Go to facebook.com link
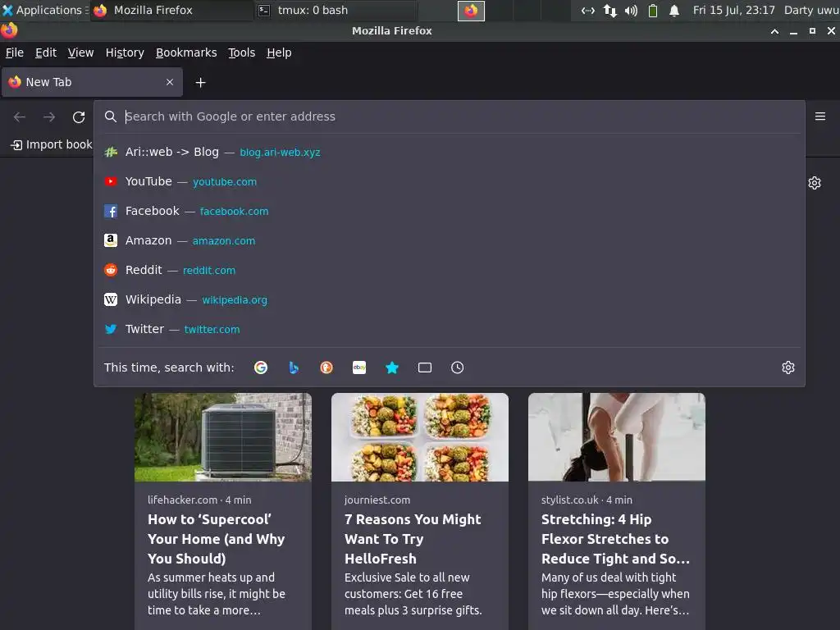 [x=234, y=212]
